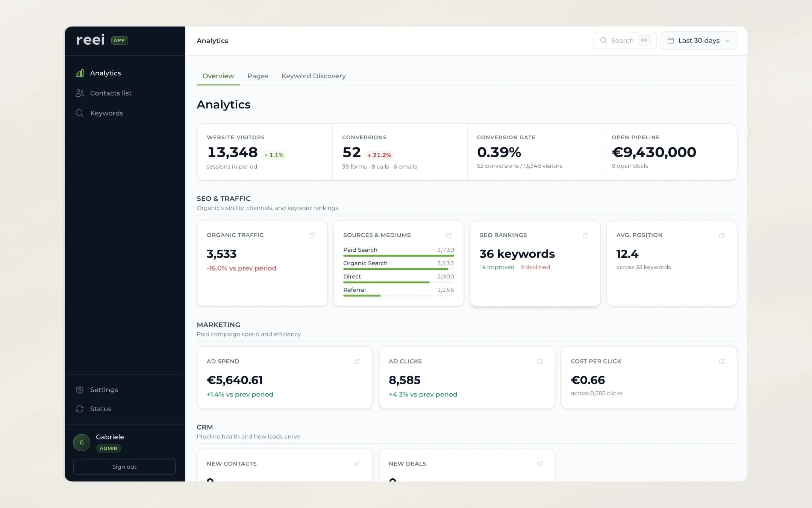
Task: Open Ad Spend external link icon
Action: (358, 361)
